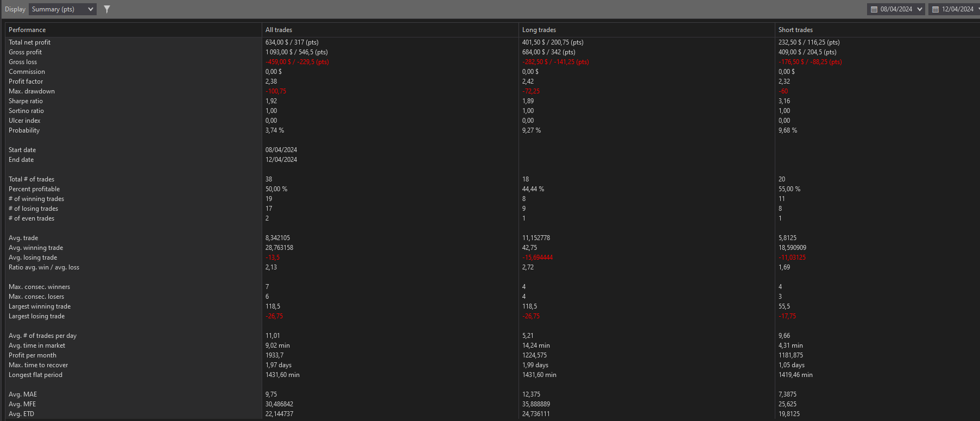This screenshot has width=980, height=421.
Task: Click the Short trades column header
Action: tap(795, 30)
